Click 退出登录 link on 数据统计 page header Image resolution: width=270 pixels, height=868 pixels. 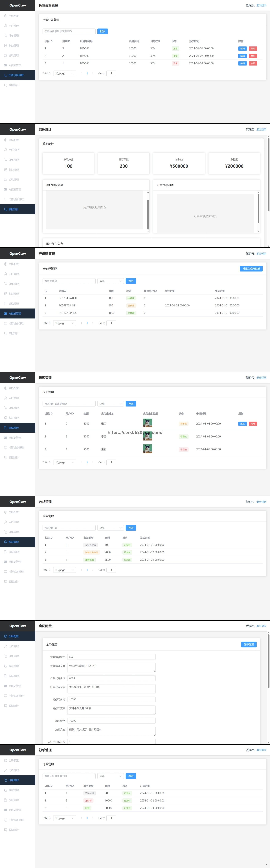[261, 129]
